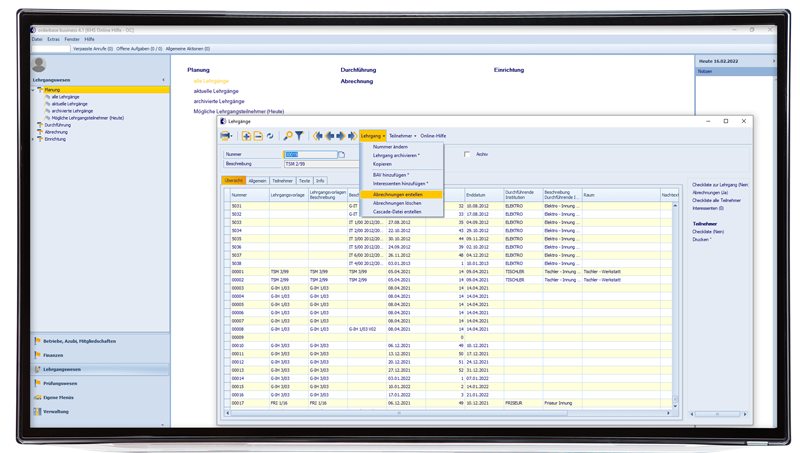
Task: Click the funnel filter icon
Action: [299, 136]
